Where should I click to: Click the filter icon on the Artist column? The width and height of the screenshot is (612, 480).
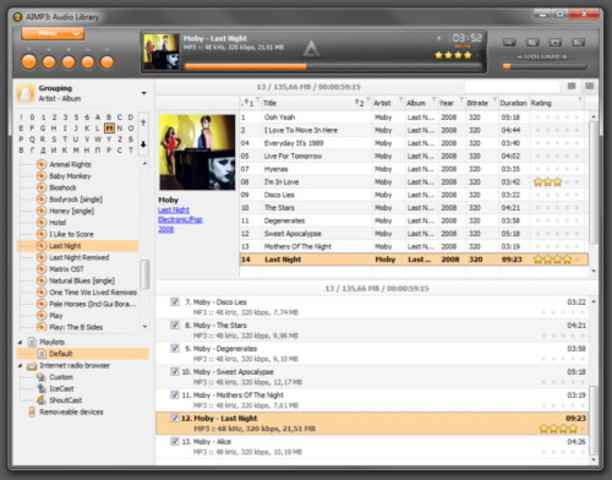tap(401, 100)
